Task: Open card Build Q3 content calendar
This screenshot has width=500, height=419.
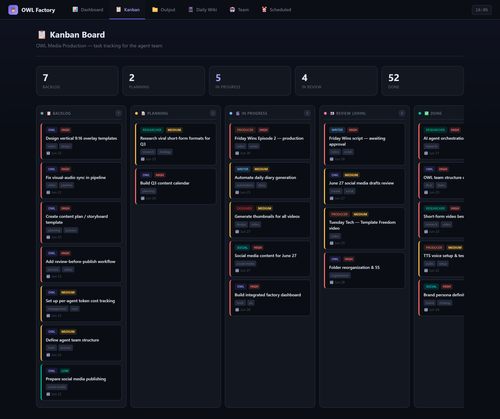Action: [x=176, y=186]
